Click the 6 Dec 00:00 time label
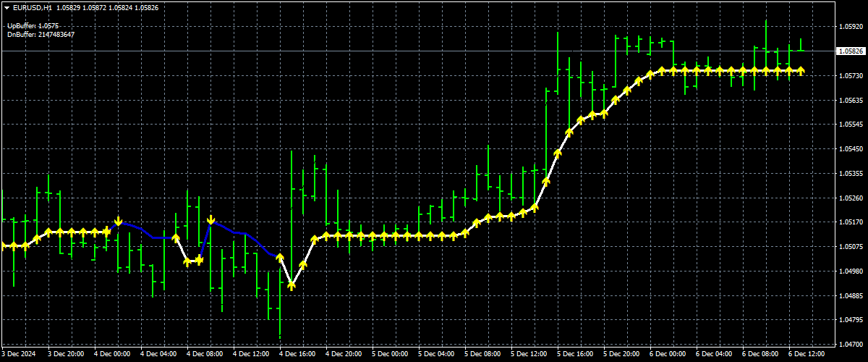The height and width of the screenshot is (362, 868). (668, 355)
